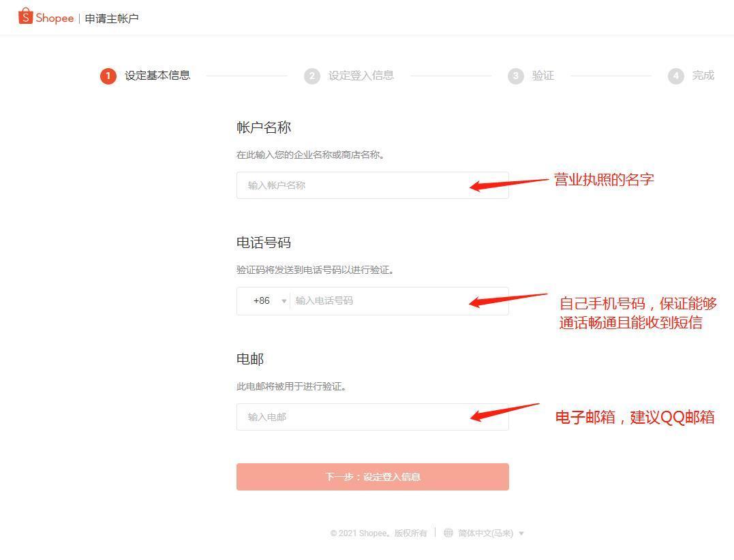Expand the 简体中文(马来) language selector

[x=484, y=533]
